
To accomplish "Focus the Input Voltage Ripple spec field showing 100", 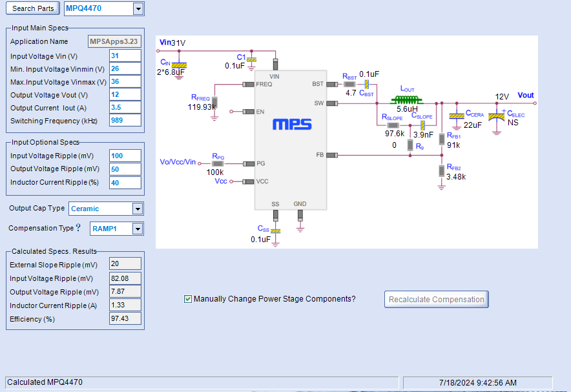I will point(125,156).
